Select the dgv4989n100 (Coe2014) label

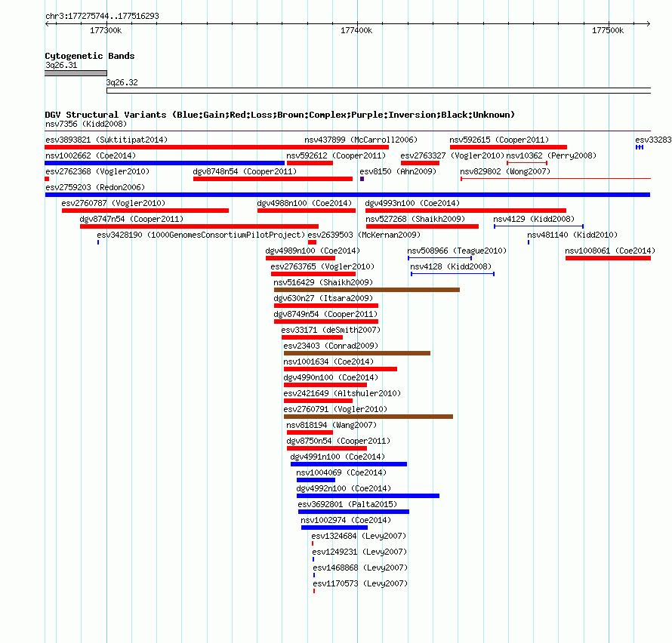[313, 251]
